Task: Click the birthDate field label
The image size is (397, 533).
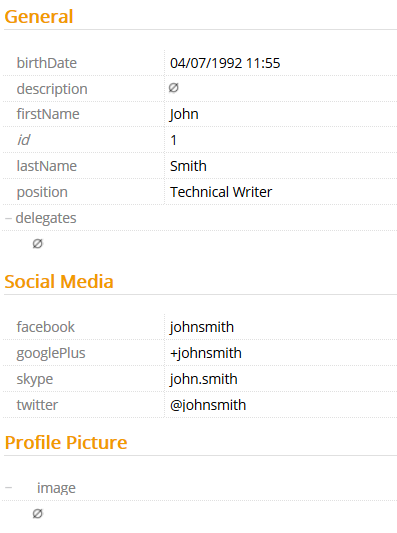Action: (47, 63)
